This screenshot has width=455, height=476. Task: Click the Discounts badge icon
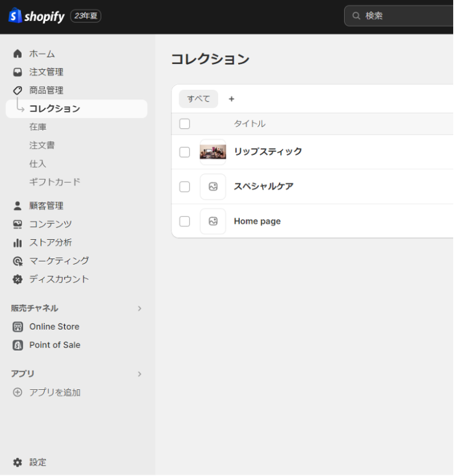tap(17, 279)
